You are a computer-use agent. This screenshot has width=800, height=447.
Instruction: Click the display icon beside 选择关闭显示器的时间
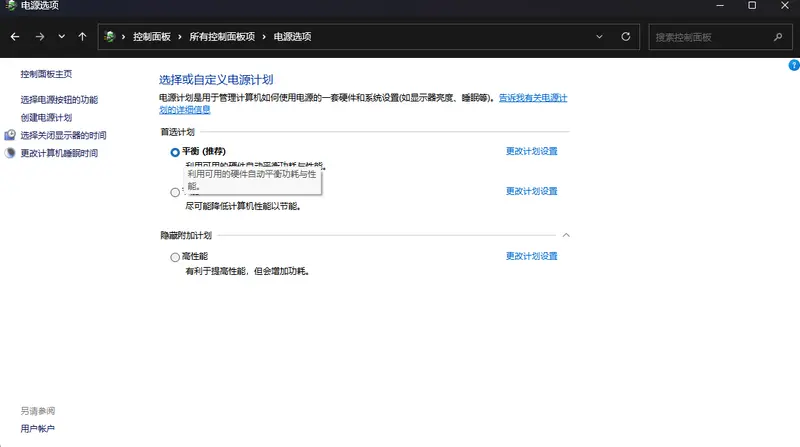[x=10, y=135]
